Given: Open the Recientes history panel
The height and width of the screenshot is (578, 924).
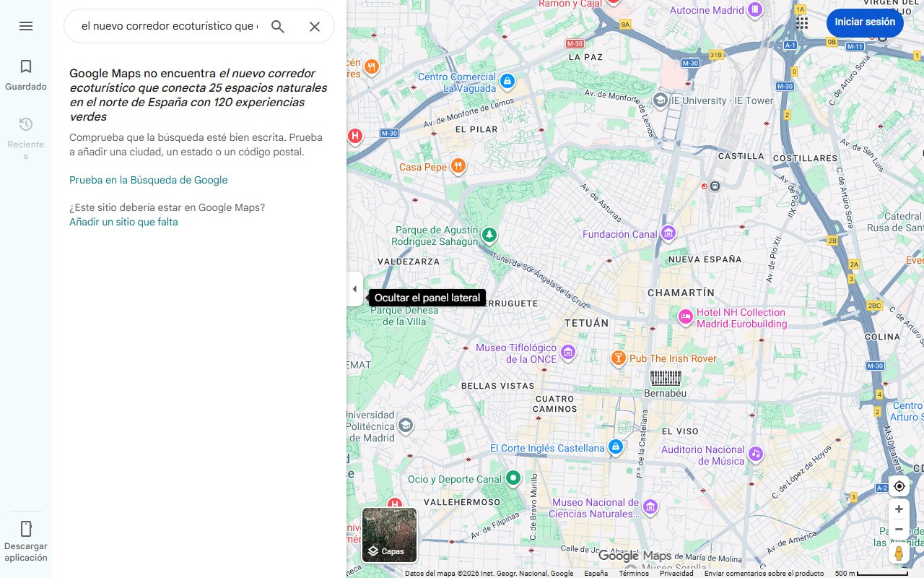Looking at the screenshot, I should tap(26, 137).
